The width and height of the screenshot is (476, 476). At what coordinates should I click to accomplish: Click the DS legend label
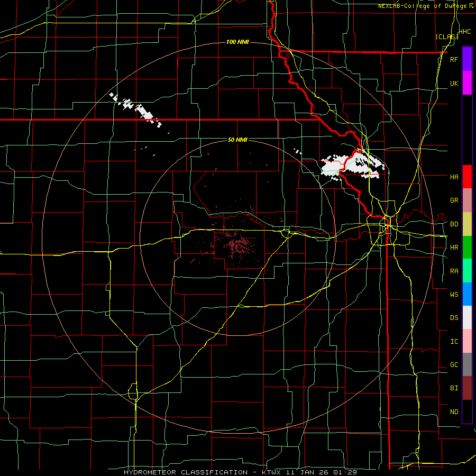(454, 317)
